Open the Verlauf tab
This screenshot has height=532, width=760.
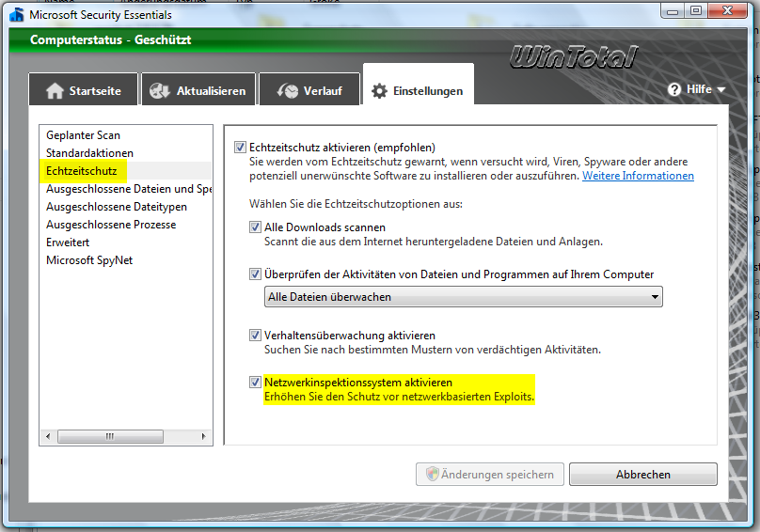coord(309,89)
